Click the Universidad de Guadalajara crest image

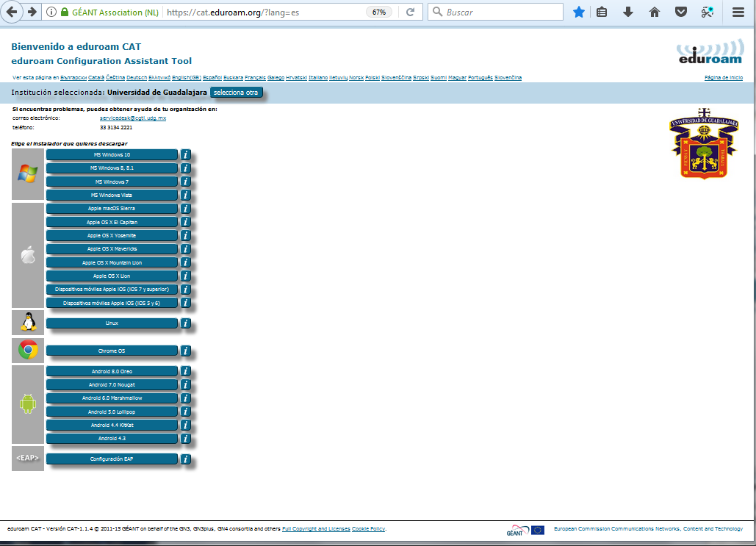(x=704, y=143)
